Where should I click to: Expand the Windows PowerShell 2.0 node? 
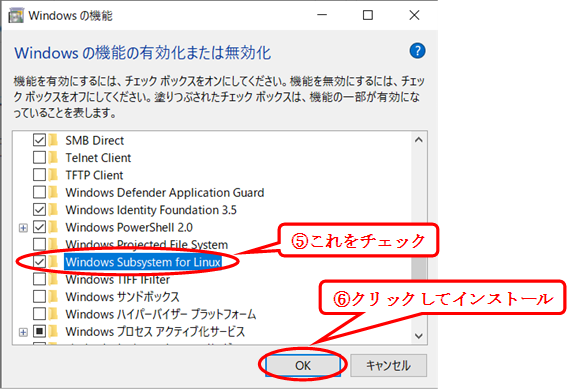23,227
